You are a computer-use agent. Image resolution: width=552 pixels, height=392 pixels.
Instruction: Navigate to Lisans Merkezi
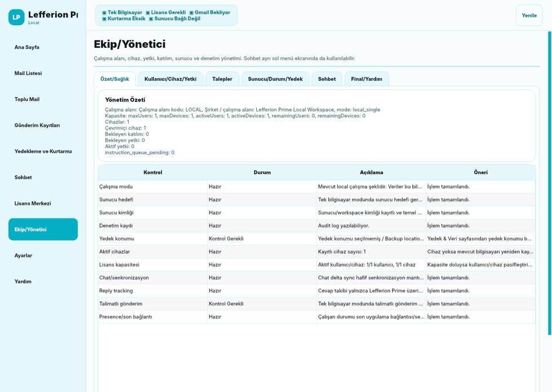(x=43, y=203)
